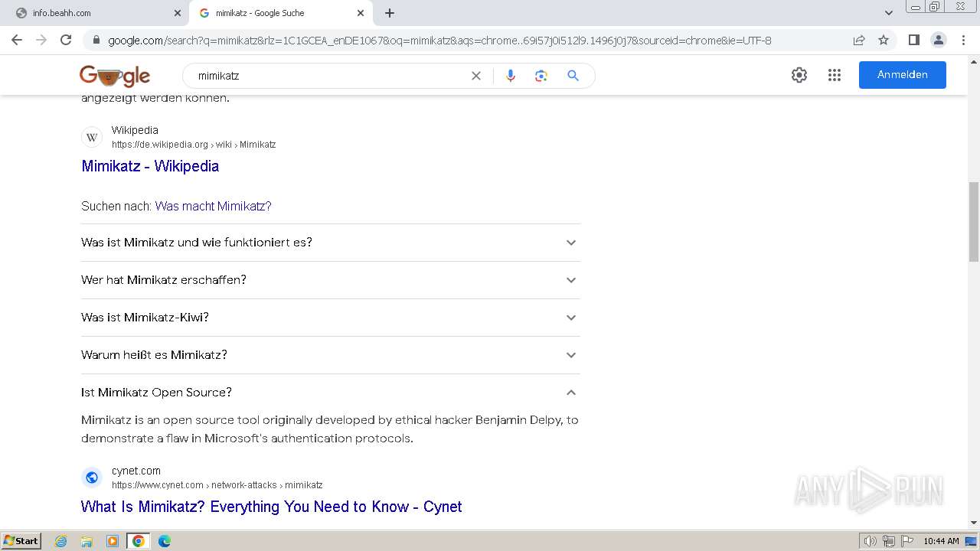The height and width of the screenshot is (551, 980).
Task: Click the 10:44 AM system clock
Action: [x=941, y=541]
